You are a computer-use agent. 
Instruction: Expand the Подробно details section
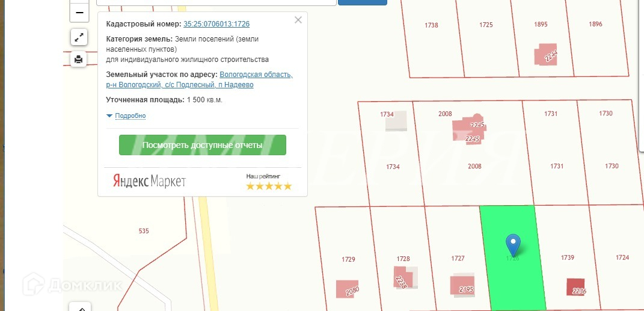(x=130, y=116)
